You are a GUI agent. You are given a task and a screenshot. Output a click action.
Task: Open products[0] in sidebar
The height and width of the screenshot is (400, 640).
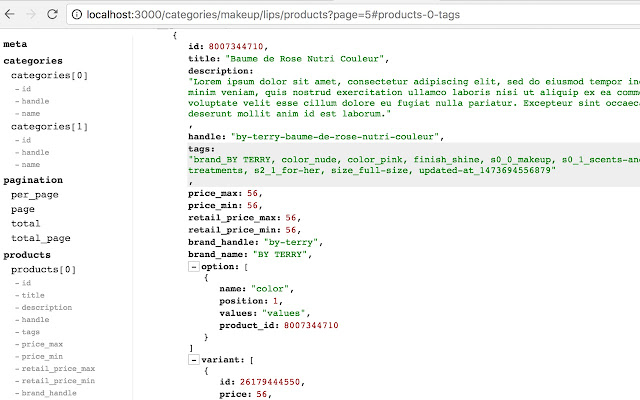(43, 270)
